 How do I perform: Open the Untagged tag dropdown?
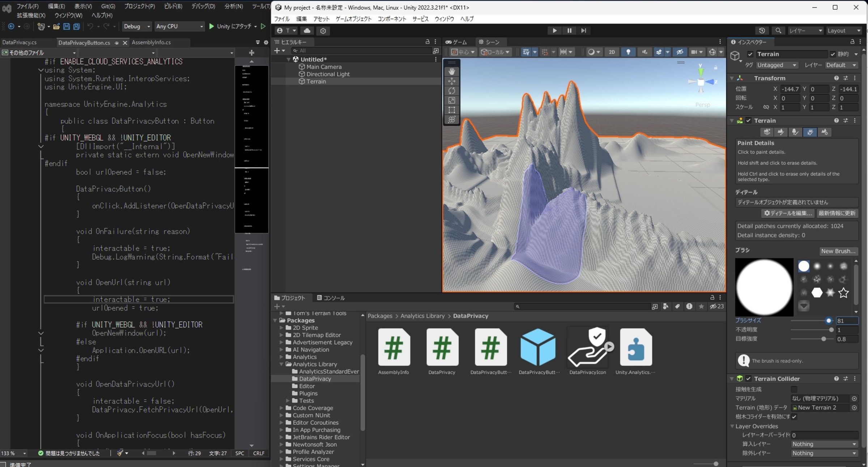tap(776, 65)
